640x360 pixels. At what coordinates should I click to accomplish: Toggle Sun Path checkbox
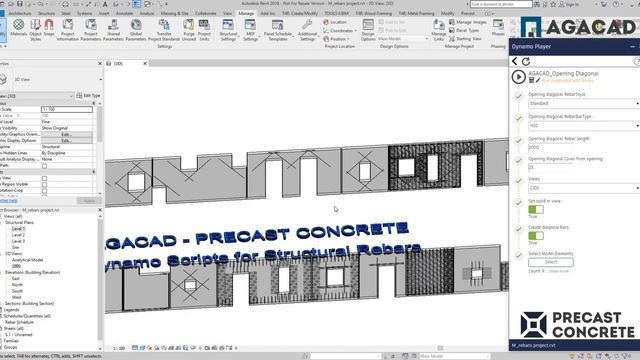click(x=44, y=166)
